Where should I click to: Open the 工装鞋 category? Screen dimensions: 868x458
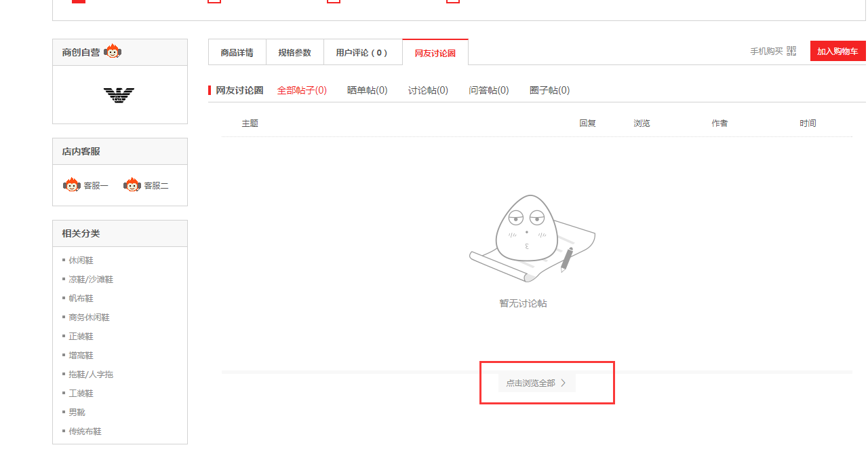tap(81, 394)
